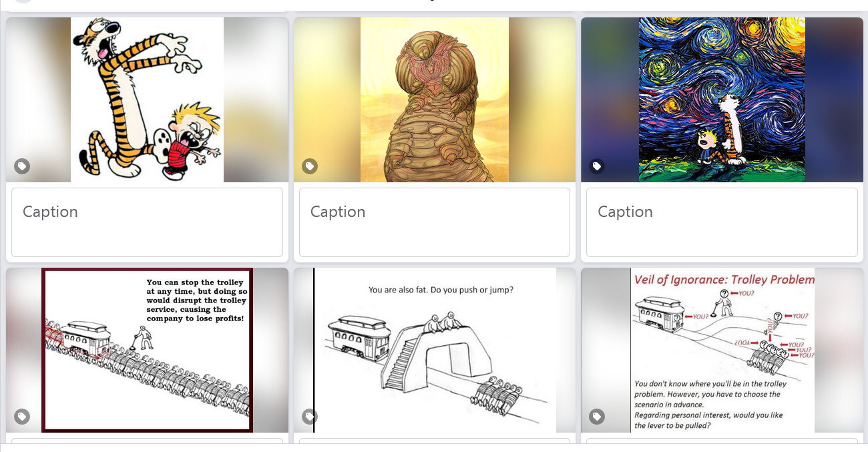868x452 pixels.
Task: Click caption field below Starry Night painting
Action: tap(722, 222)
